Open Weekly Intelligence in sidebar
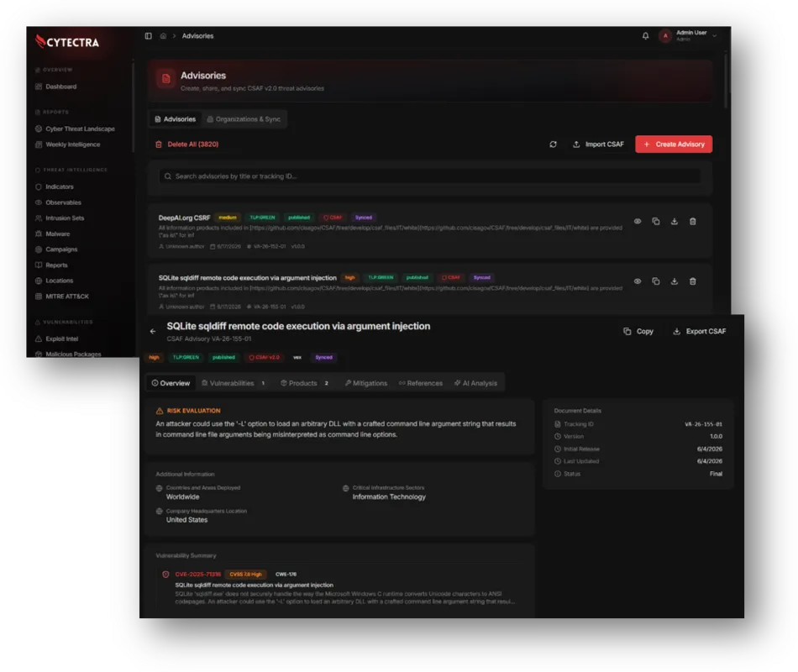 click(x=68, y=144)
